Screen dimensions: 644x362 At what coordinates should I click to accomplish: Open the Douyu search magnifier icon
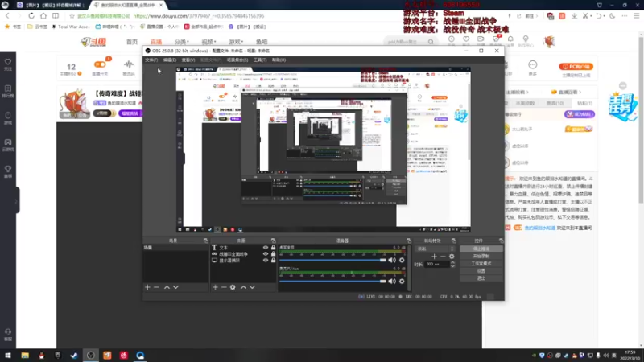[431, 42]
